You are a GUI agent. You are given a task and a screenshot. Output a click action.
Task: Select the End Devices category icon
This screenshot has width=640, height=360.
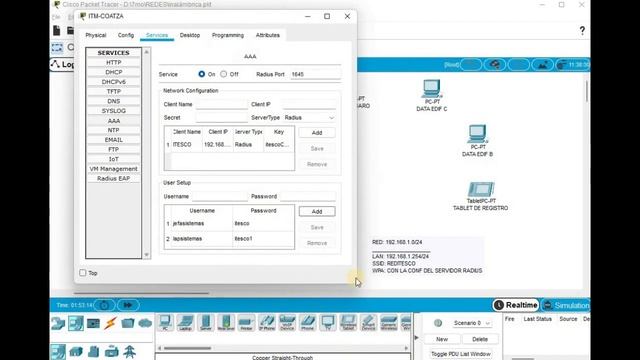76,323
